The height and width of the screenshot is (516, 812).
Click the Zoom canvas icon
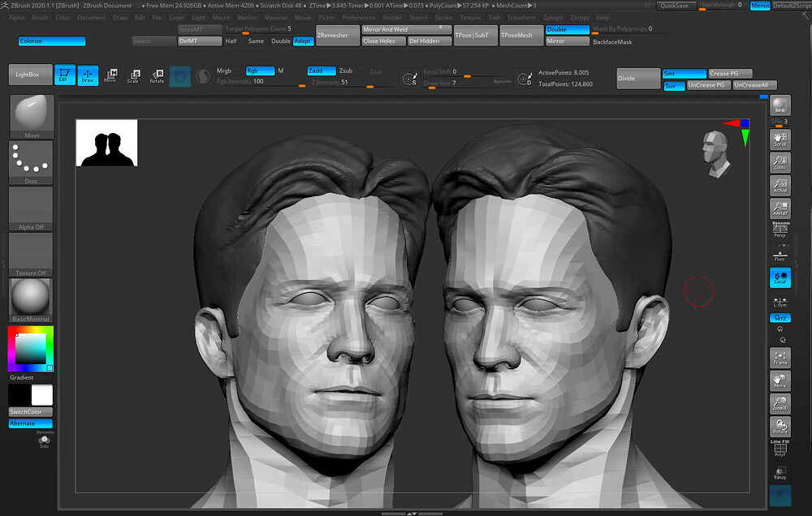[x=780, y=162]
